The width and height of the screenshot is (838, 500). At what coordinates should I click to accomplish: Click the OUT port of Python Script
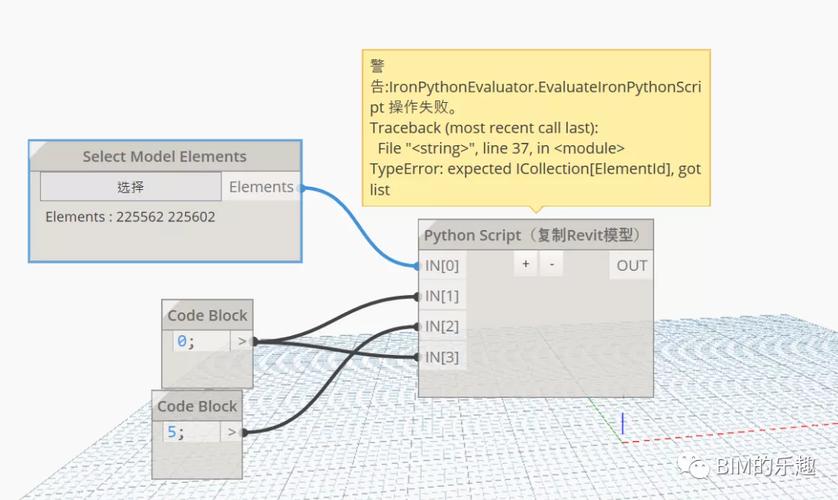coord(631,265)
